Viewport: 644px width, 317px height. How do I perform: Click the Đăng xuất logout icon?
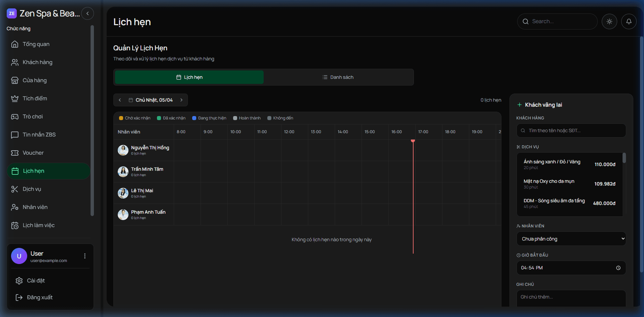coord(19,298)
